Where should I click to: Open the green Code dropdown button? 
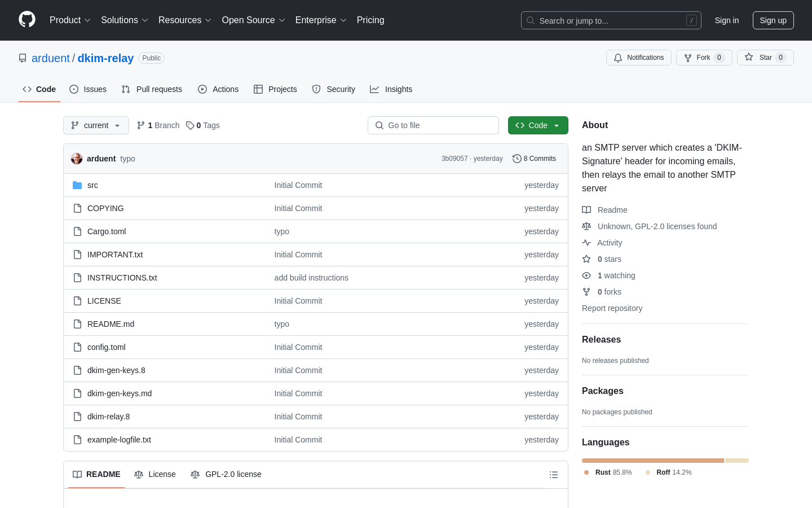(538, 125)
